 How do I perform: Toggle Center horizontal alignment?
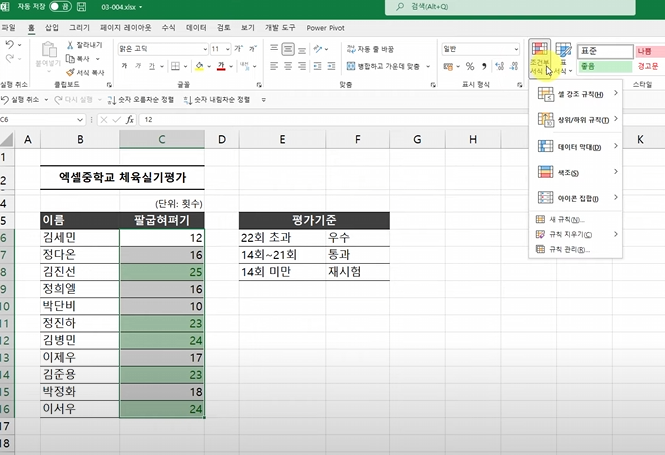point(288,66)
